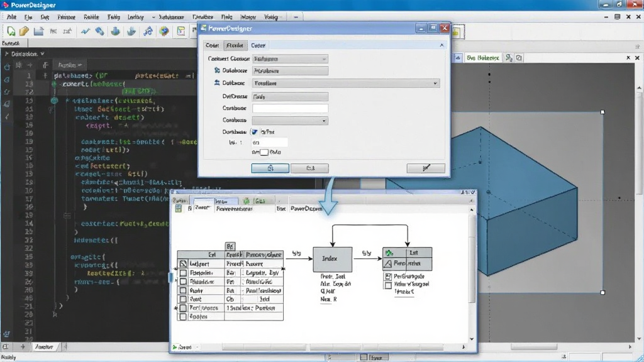Open the first dropdown at the dialog's top
The height and width of the screenshot is (362, 644).
point(290,58)
